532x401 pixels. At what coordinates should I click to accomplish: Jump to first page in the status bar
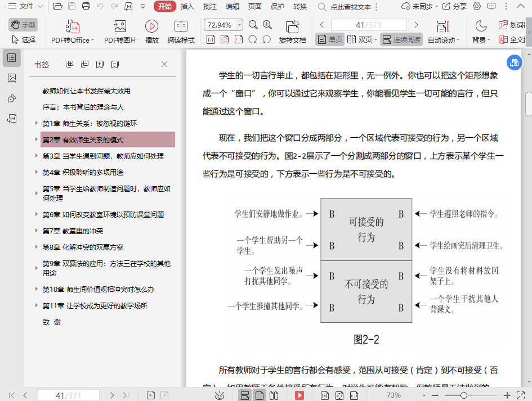[11, 395]
